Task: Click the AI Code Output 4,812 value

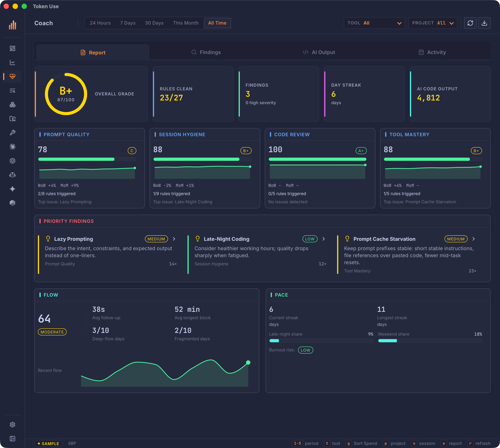Action: click(x=428, y=98)
